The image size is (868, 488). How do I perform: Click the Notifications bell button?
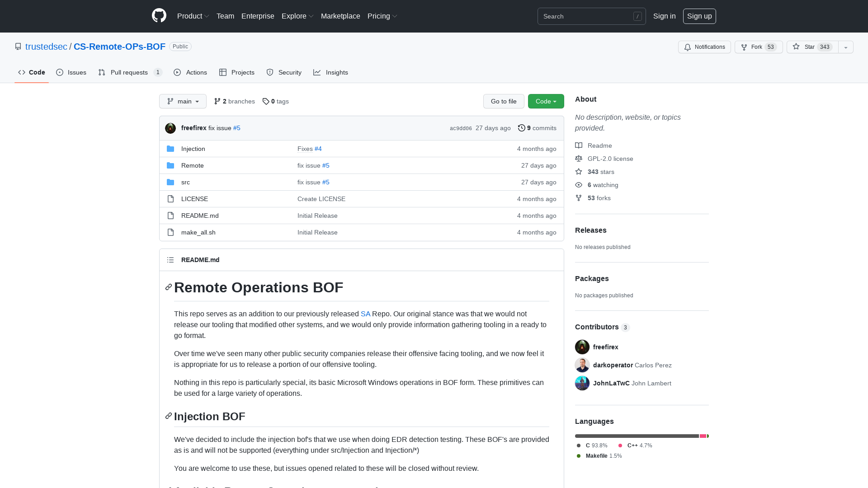tap(704, 47)
